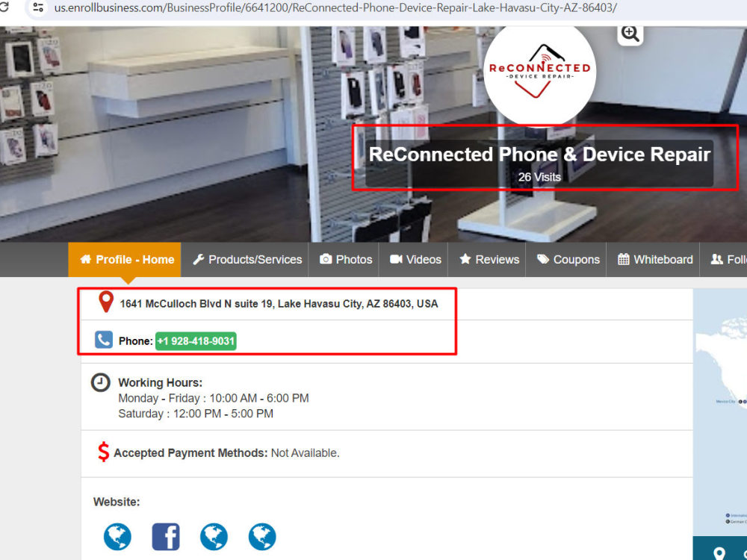Click the 1641 McCulloch Blvd N address text
This screenshot has height=560, width=747.
tap(279, 304)
